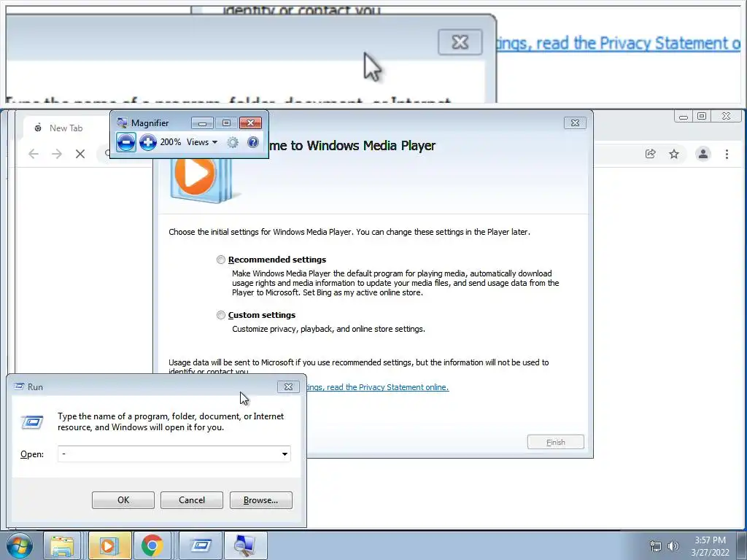Open the Chrome profile avatar menu
747x560 pixels.
click(x=703, y=154)
